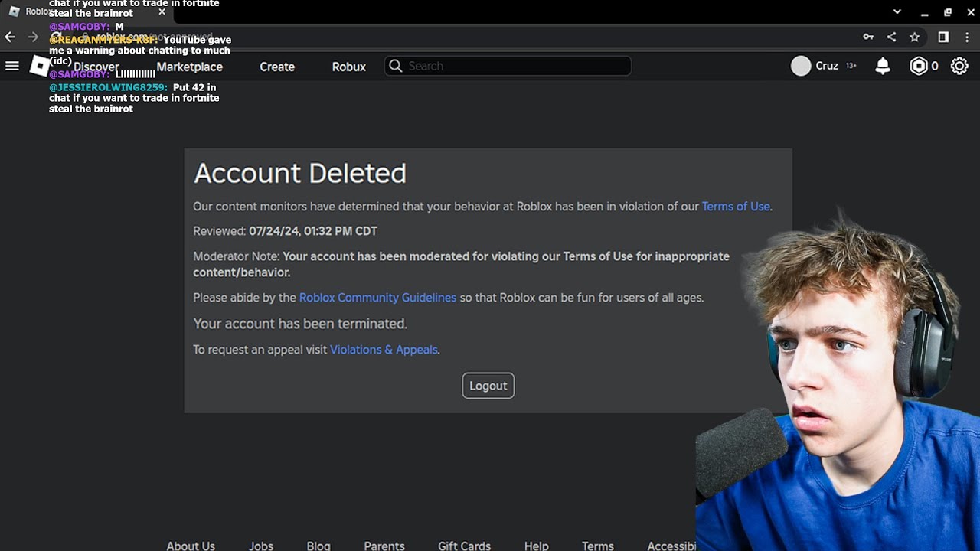980x551 pixels.
Task: Open the Cruz profile avatar
Action: 801,67
